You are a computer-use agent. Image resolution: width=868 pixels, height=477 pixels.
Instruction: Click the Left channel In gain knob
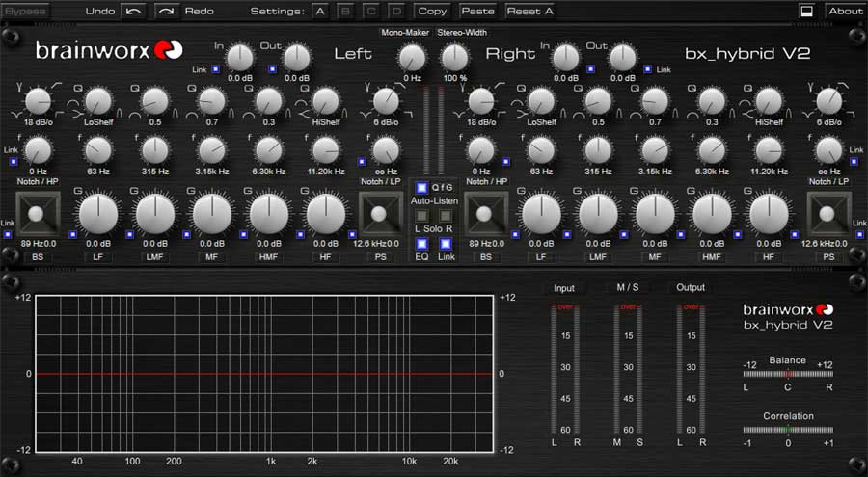pos(240,58)
